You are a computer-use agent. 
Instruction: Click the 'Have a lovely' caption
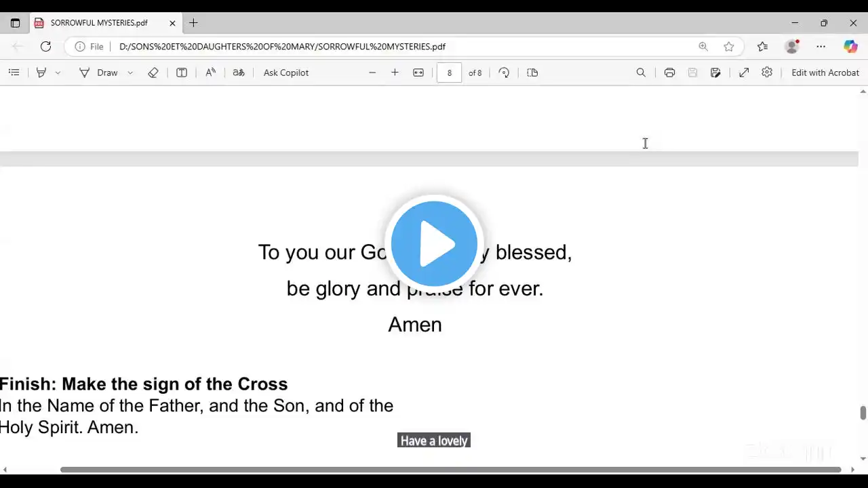coord(434,441)
